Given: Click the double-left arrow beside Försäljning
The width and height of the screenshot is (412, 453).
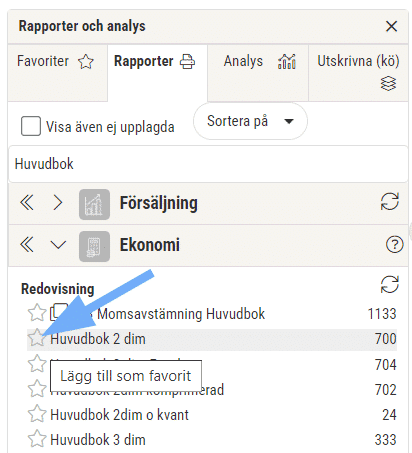Looking at the screenshot, I should [27, 202].
